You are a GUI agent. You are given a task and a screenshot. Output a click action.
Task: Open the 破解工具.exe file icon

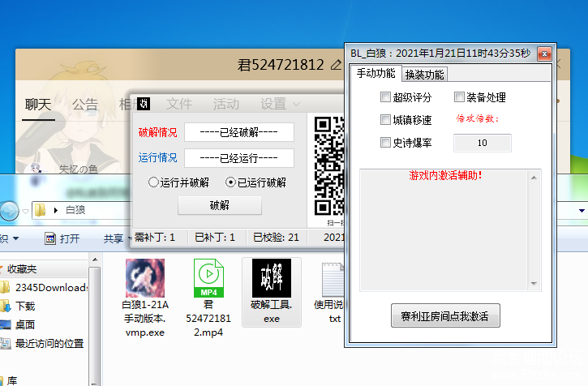[x=271, y=278]
